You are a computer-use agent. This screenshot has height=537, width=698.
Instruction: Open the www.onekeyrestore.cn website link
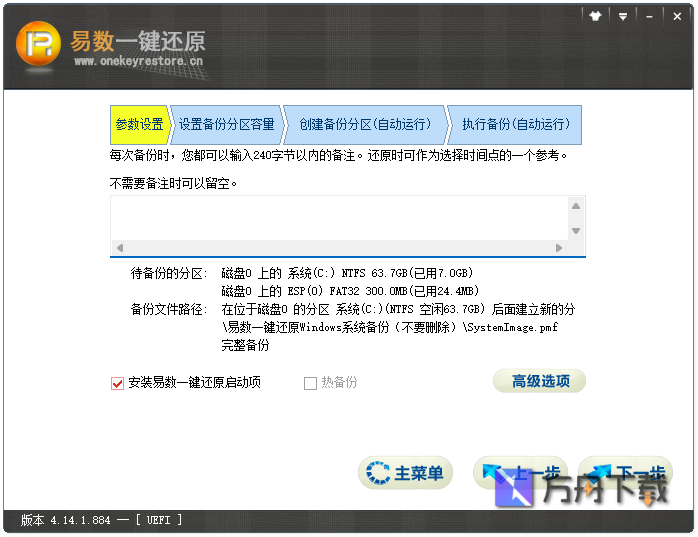pyautogui.click(x=138, y=61)
